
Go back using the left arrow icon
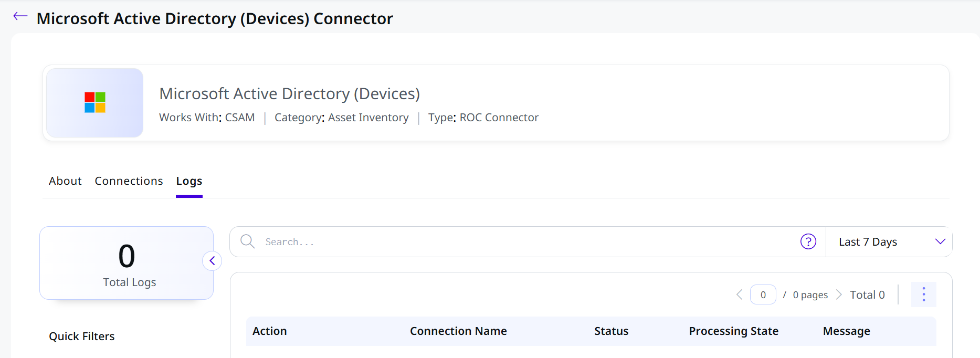click(x=20, y=16)
